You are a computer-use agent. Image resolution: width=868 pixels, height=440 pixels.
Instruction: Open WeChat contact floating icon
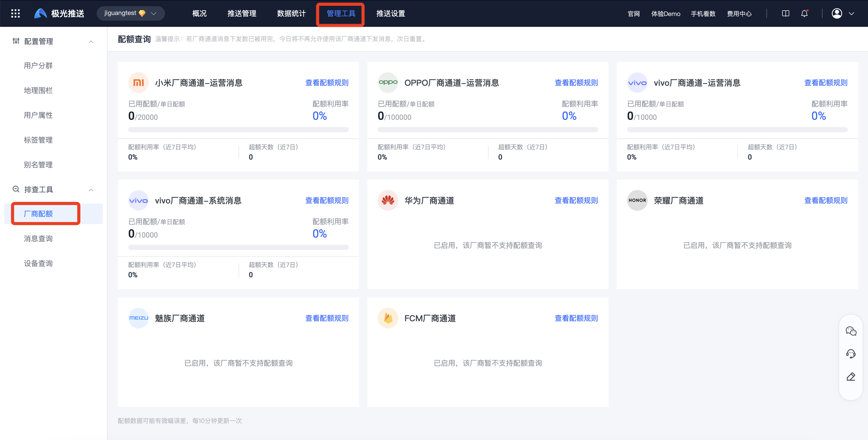(851, 331)
